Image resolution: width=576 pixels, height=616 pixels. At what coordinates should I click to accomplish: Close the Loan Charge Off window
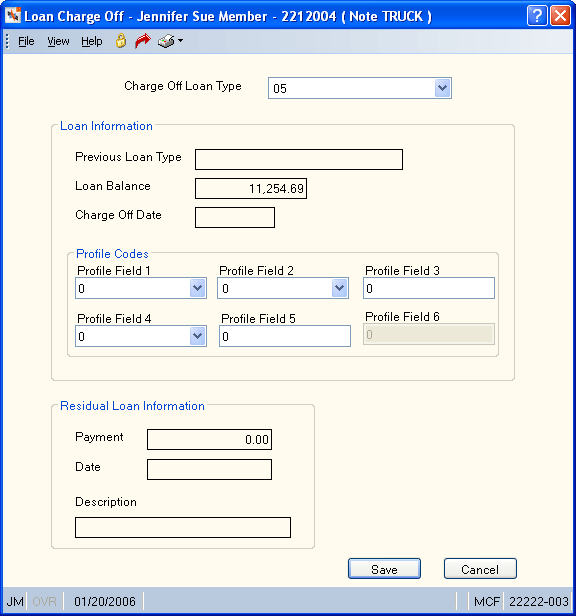pyautogui.click(x=560, y=16)
